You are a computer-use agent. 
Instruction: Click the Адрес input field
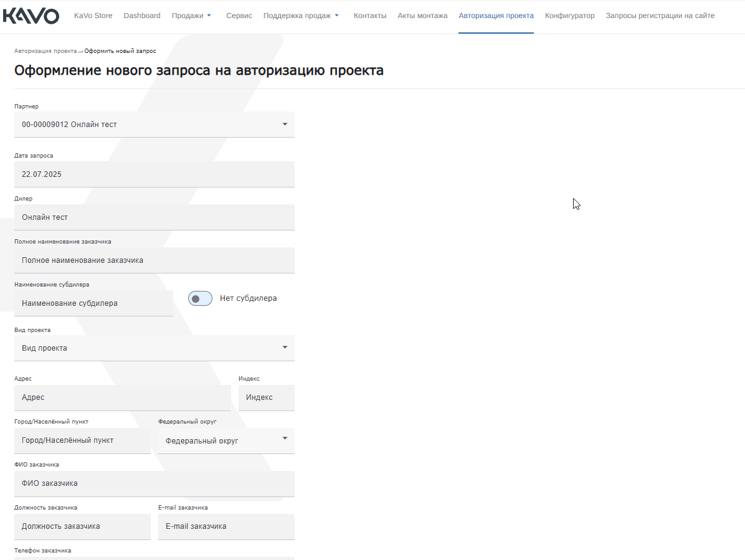click(x=123, y=397)
